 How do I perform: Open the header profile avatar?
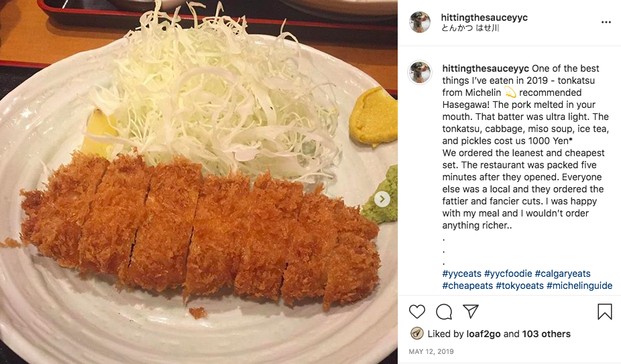[420, 22]
